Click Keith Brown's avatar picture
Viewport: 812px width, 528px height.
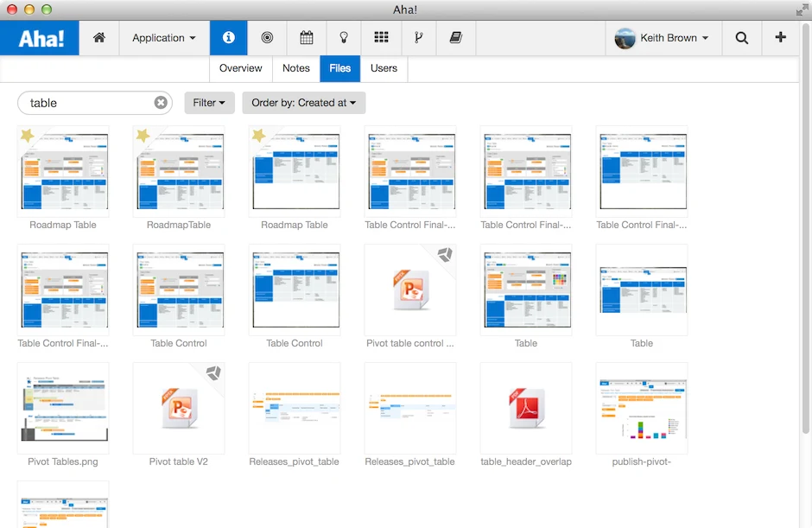(x=625, y=38)
